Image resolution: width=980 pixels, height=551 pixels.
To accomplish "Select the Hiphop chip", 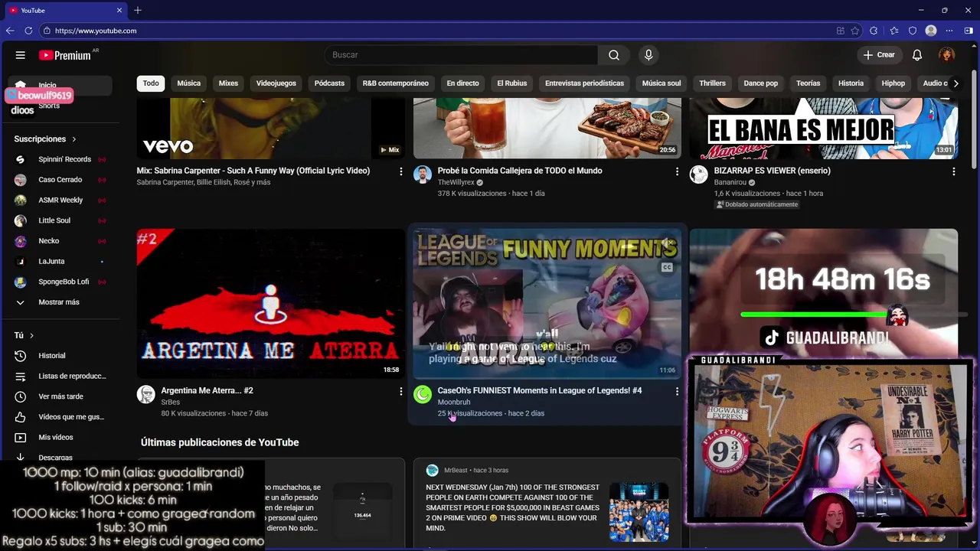I will click(x=893, y=83).
